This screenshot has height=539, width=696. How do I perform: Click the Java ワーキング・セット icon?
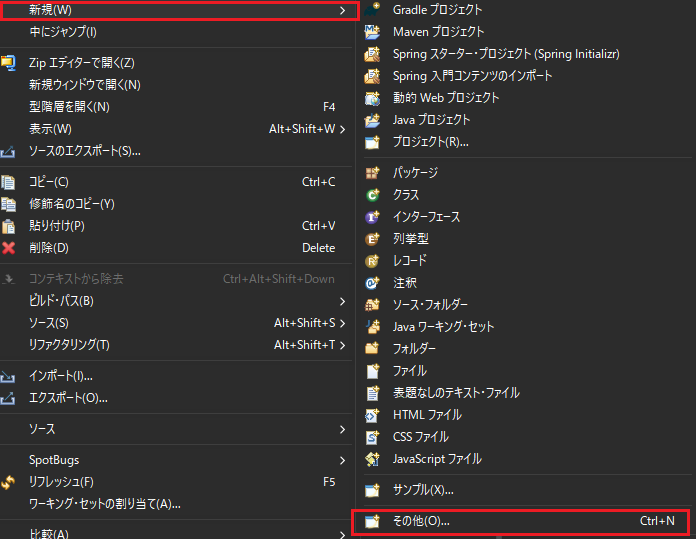[372, 327]
